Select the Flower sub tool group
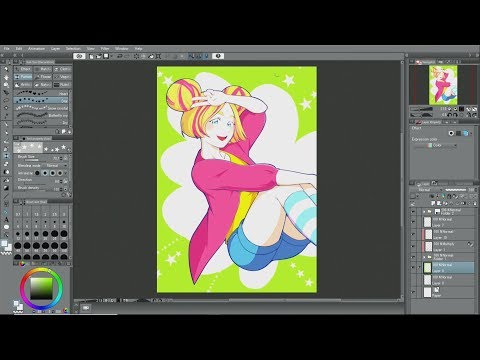480x360 pixels. click(x=43, y=77)
